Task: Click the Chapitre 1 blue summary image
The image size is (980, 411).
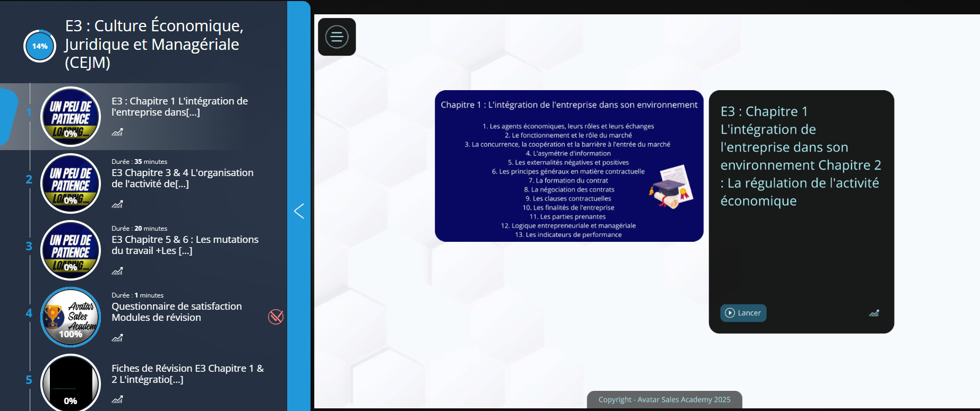Action: (569, 166)
